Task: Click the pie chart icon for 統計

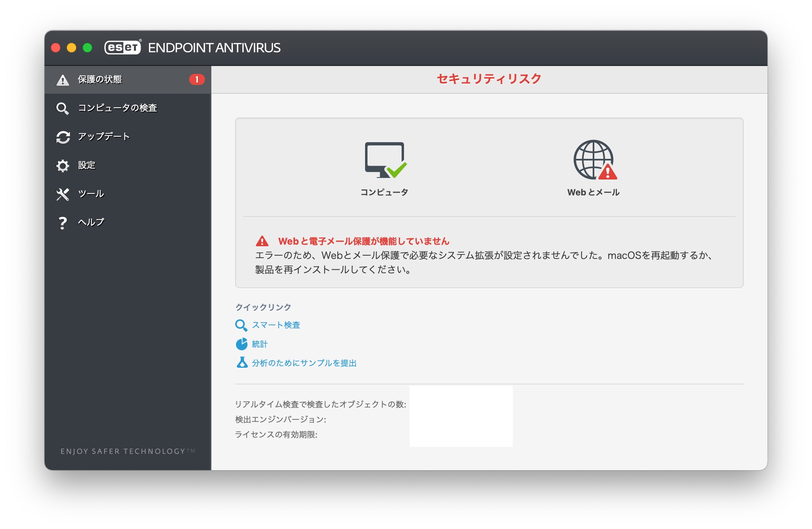Action: 242,344
